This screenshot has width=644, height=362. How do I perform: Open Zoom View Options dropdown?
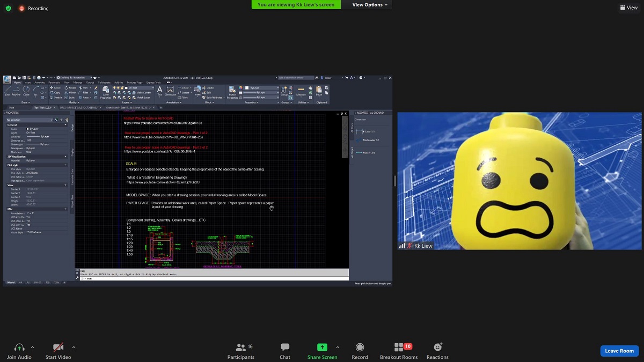point(370,5)
